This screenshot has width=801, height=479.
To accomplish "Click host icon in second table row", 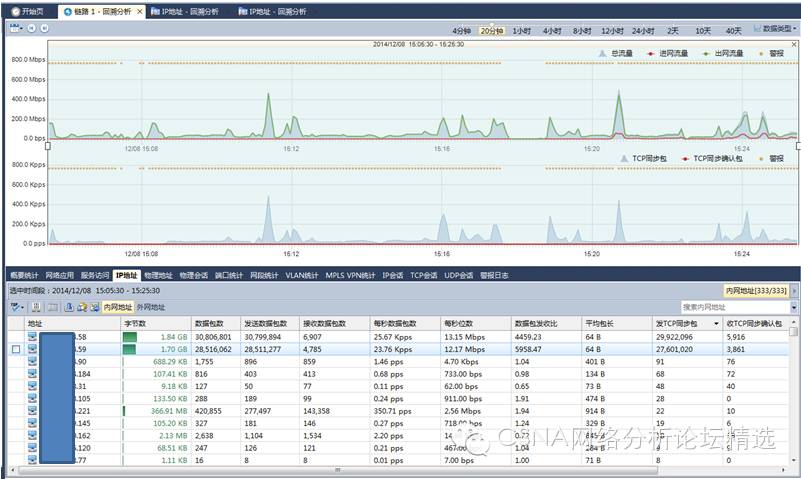I will (32, 350).
